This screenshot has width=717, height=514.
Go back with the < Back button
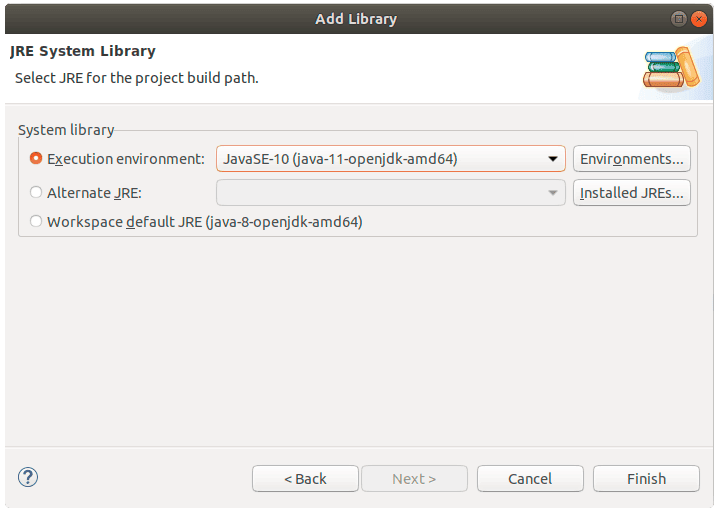point(305,479)
